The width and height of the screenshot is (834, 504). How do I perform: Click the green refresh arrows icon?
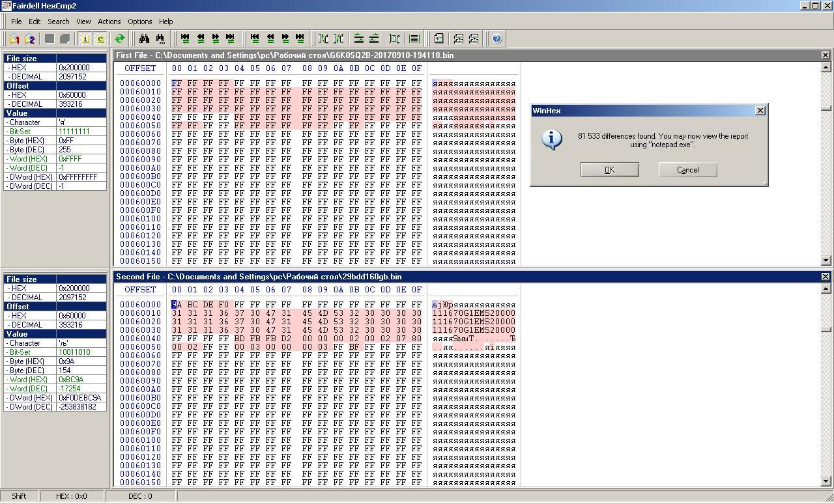tap(119, 39)
